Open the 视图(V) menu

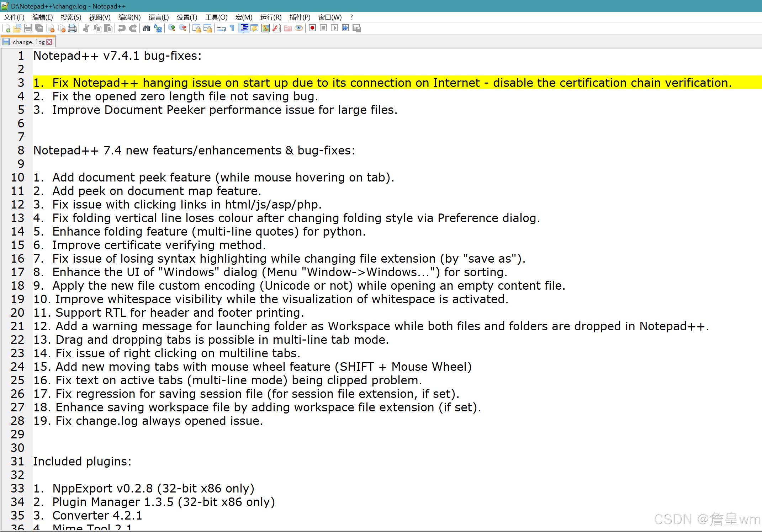tap(100, 17)
